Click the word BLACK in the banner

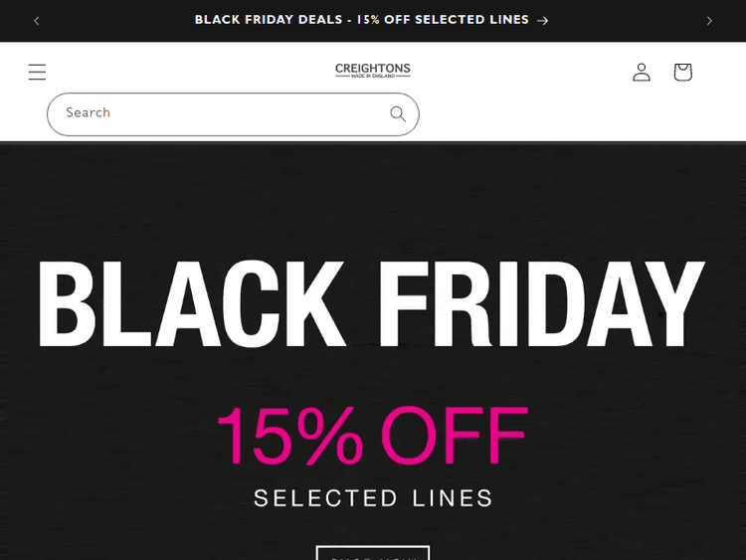(190, 302)
